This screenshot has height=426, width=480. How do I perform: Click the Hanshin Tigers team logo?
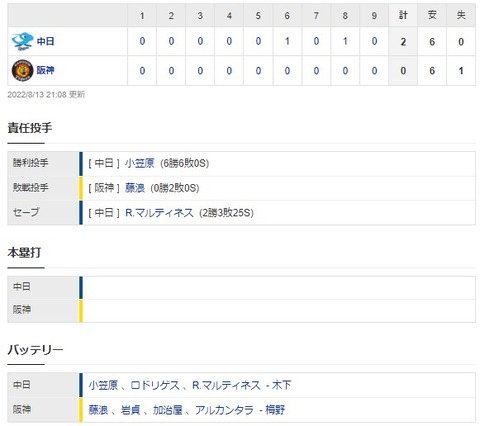(22, 70)
